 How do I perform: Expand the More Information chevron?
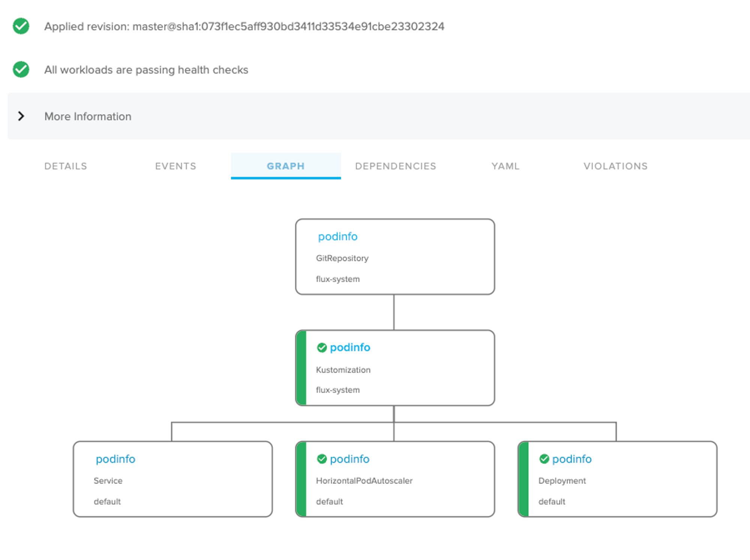(21, 116)
